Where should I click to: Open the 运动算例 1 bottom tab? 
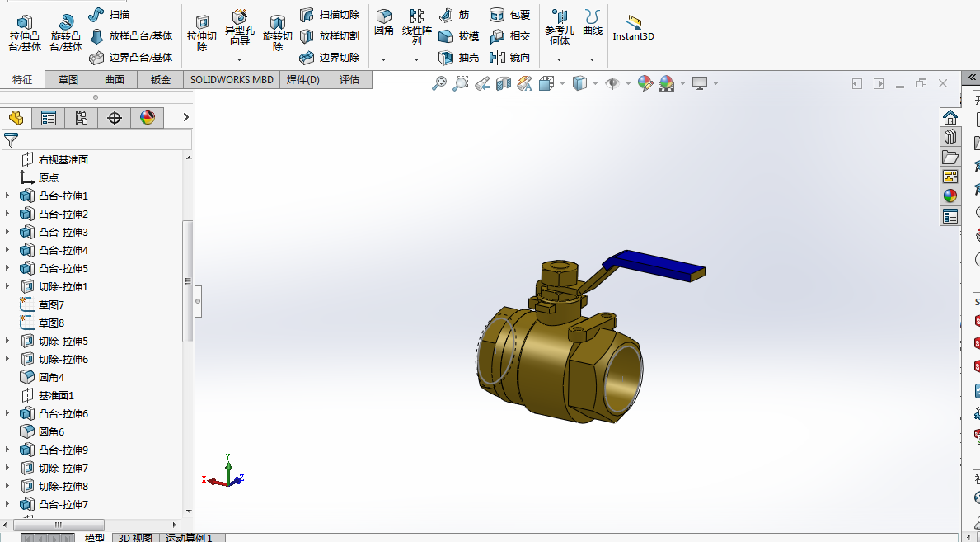point(190,538)
